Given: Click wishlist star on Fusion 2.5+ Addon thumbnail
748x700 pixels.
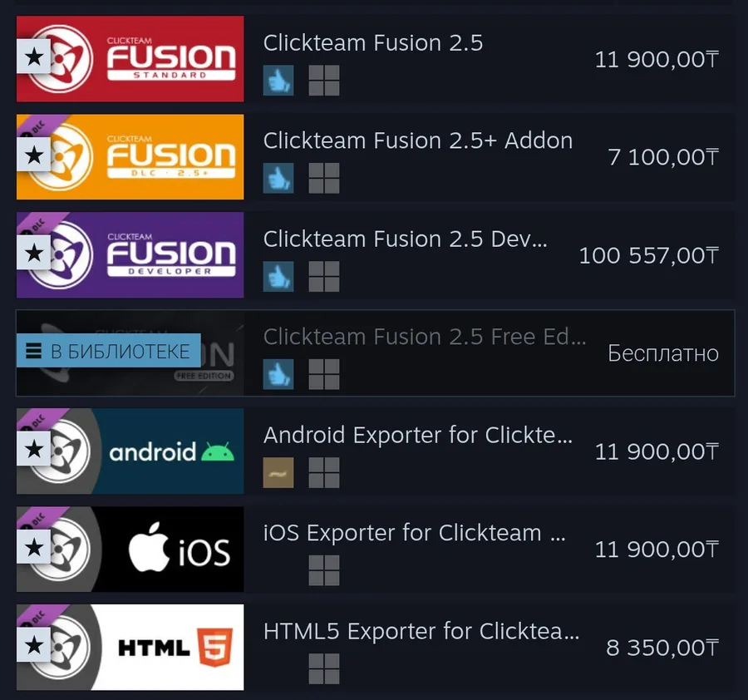Looking at the screenshot, I should click(x=33, y=155).
